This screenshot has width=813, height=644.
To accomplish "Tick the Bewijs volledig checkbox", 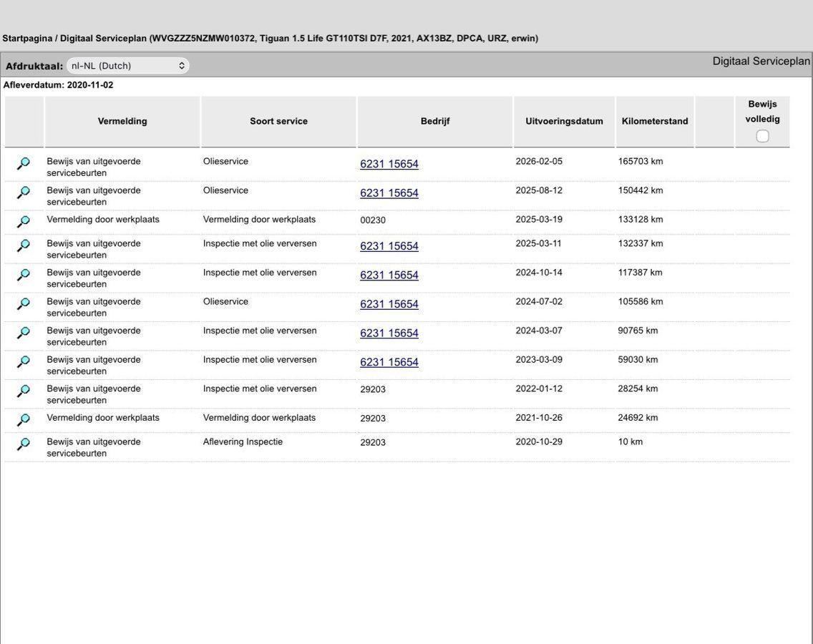I will coord(762,137).
